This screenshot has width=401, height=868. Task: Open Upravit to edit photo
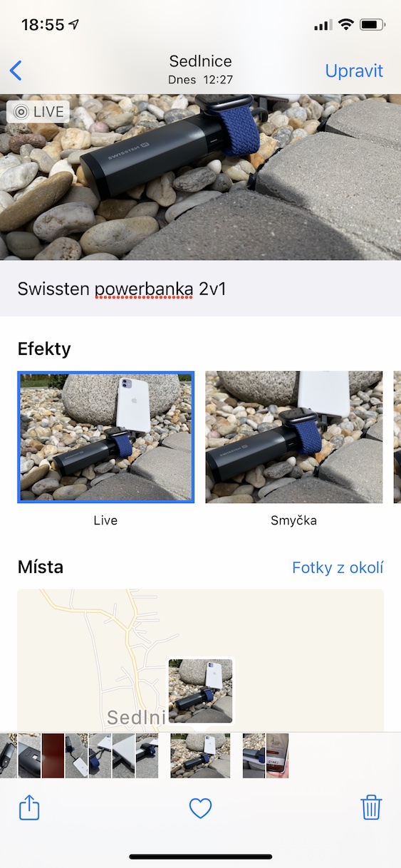[x=354, y=71]
